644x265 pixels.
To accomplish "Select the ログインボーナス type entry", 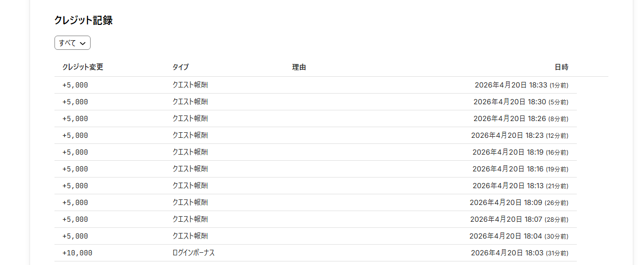I will coord(193,253).
